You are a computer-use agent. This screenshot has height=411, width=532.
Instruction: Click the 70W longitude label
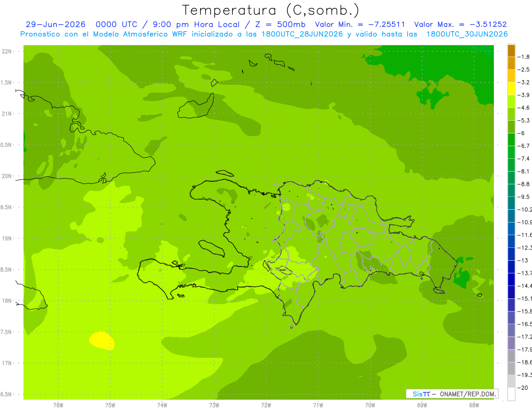370,405
